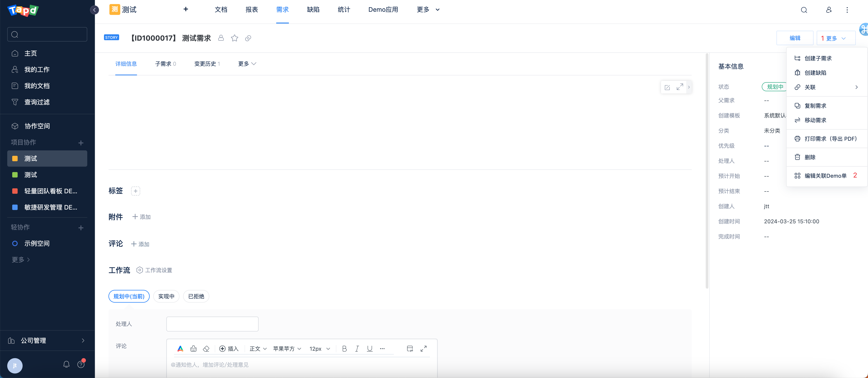Image resolution: width=868 pixels, height=378 pixels.
Task: Open the top nav 更多 dropdown
Action: pos(428,9)
